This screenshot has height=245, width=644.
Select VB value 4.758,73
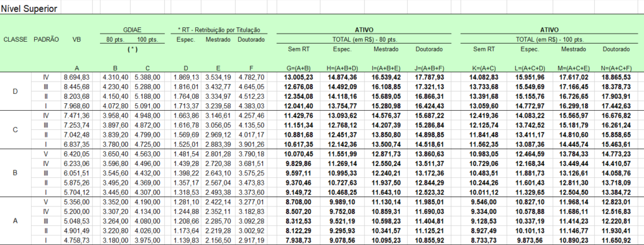(x=77, y=241)
